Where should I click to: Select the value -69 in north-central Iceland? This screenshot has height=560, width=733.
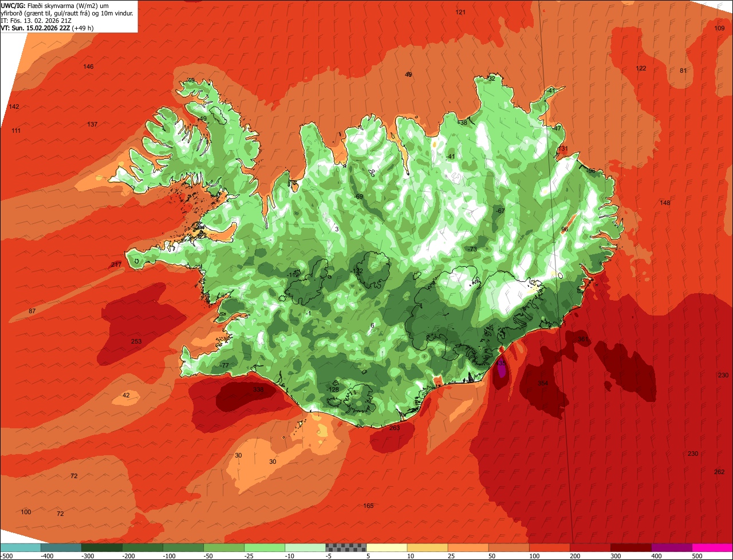tap(358, 196)
